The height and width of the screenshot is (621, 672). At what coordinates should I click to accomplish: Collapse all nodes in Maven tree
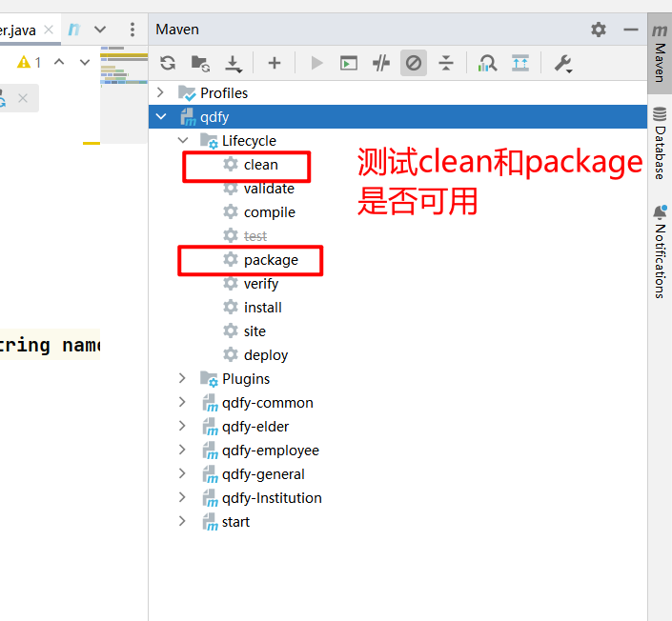446,63
